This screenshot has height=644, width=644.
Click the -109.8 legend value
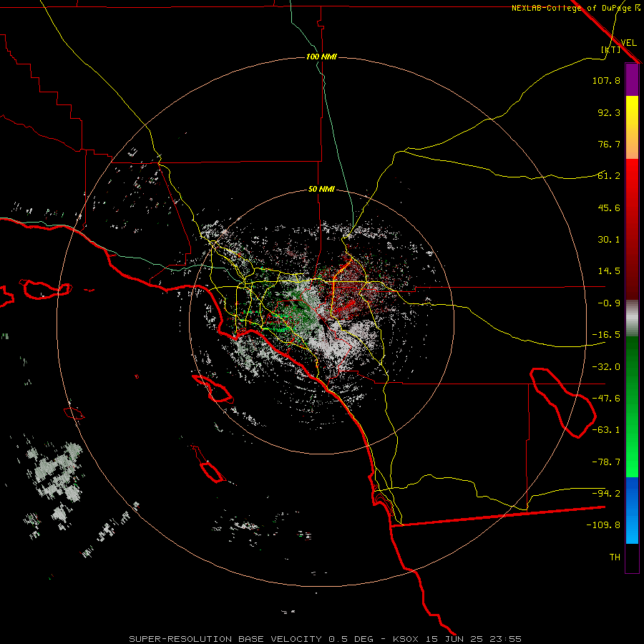coord(603,525)
